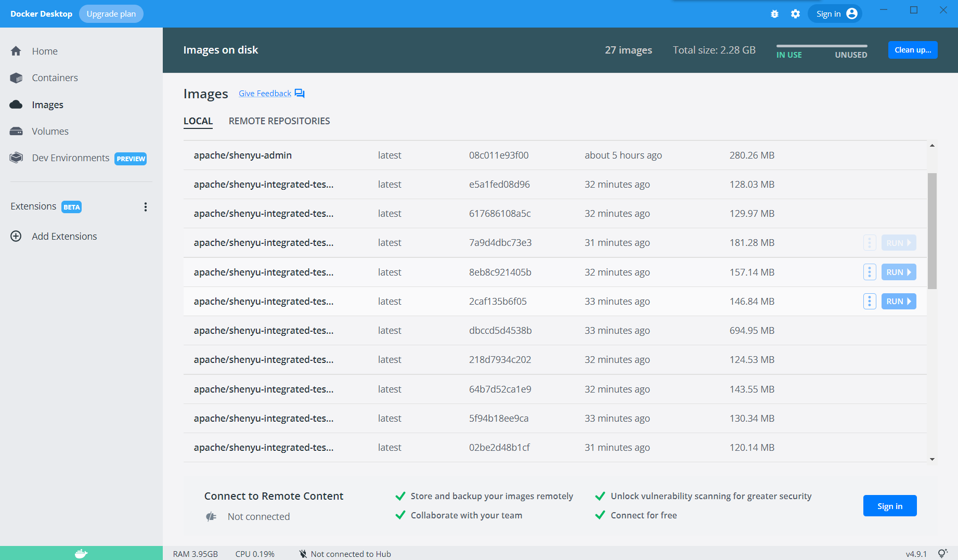Click the v4.9.1 version label
The width and height of the screenshot is (958, 560).
point(916,554)
